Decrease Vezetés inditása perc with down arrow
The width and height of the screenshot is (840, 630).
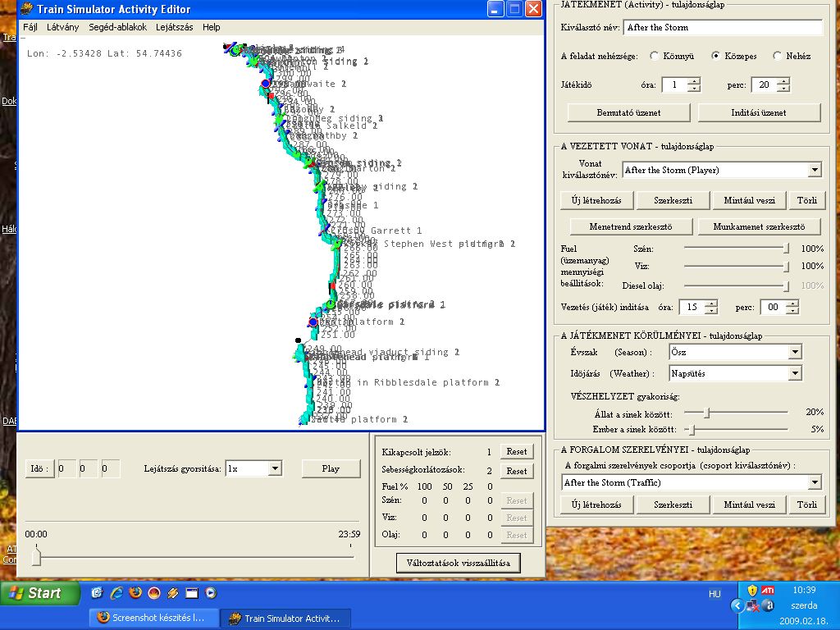[792, 311]
